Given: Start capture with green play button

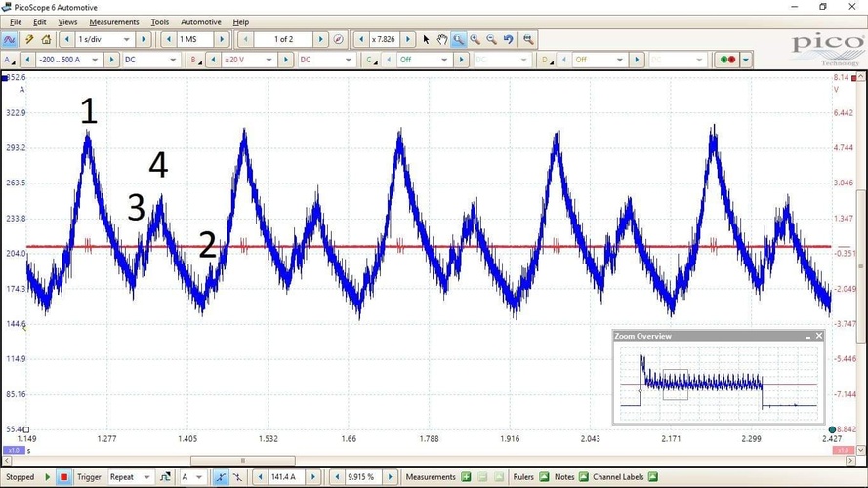Looking at the screenshot, I should coord(48,477).
